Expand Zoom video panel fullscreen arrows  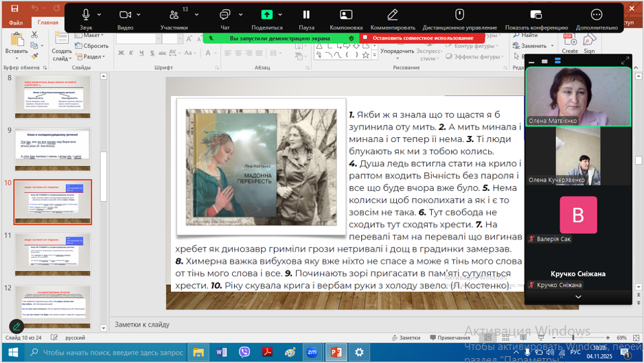click(625, 61)
